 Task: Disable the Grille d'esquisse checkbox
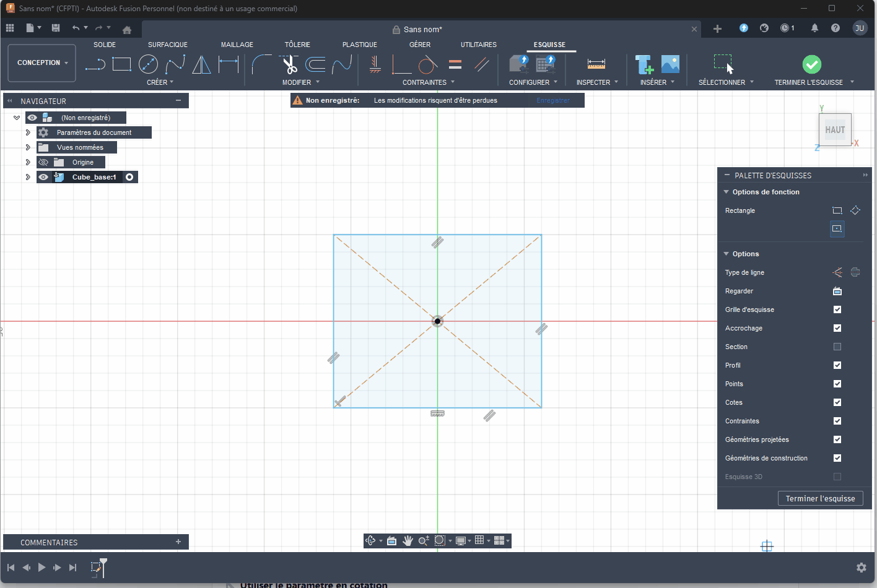click(x=837, y=309)
